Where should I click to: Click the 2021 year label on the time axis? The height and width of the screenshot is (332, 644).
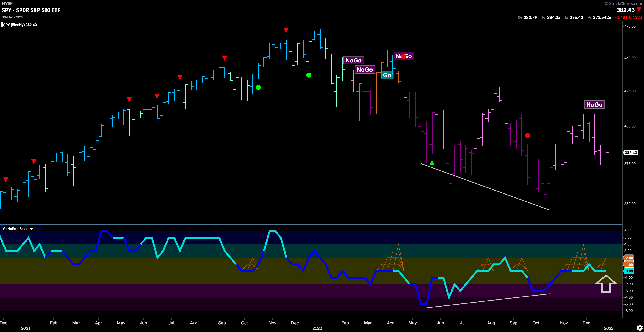coord(25,328)
